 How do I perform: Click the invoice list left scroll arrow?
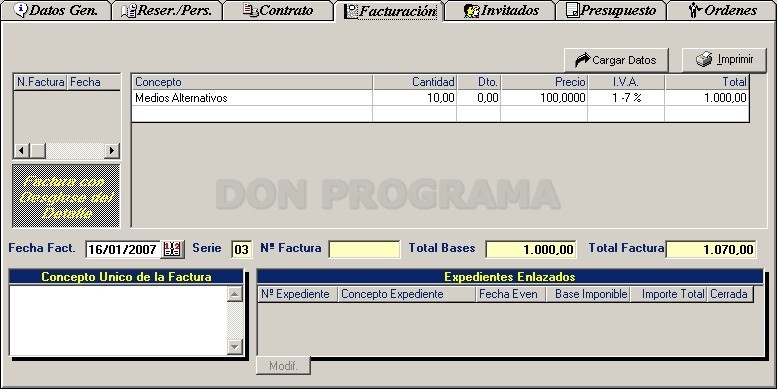tap(21, 150)
